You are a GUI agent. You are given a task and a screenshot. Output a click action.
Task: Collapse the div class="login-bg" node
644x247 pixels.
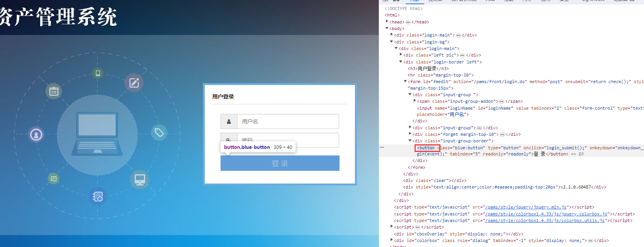tap(391, 42)
